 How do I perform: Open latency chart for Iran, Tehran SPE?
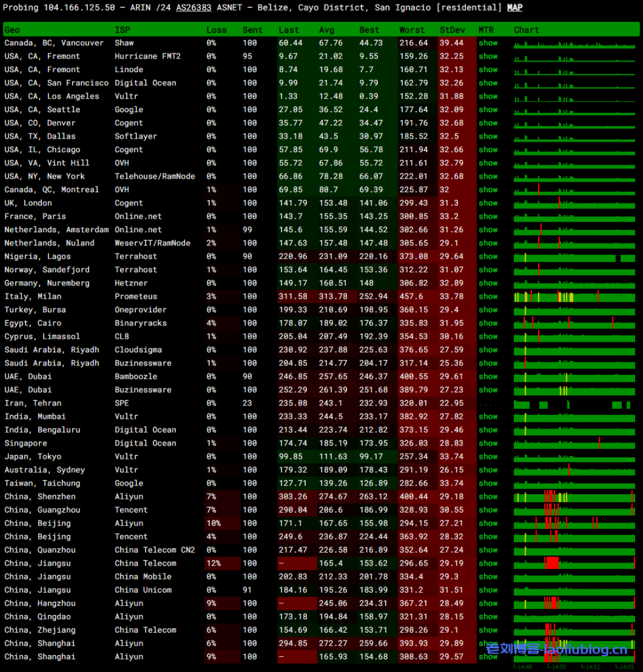point(574,404)
